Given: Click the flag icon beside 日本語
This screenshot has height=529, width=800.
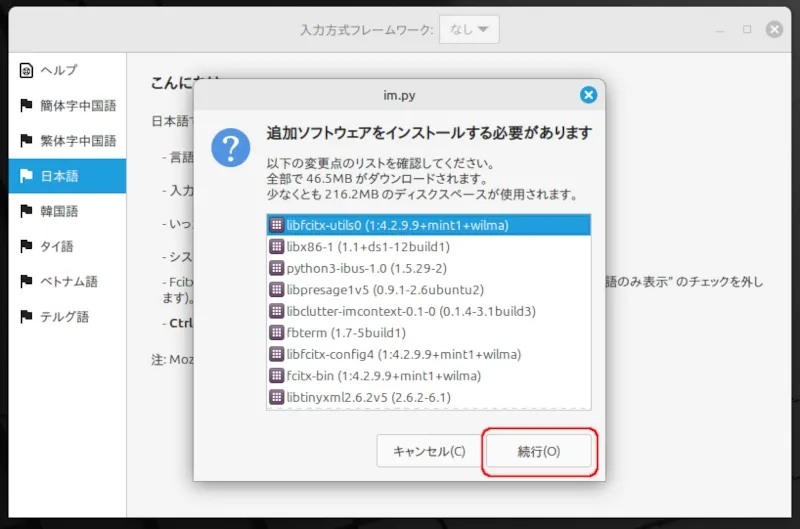Looking at the screenshot, I should coord(26,176).
